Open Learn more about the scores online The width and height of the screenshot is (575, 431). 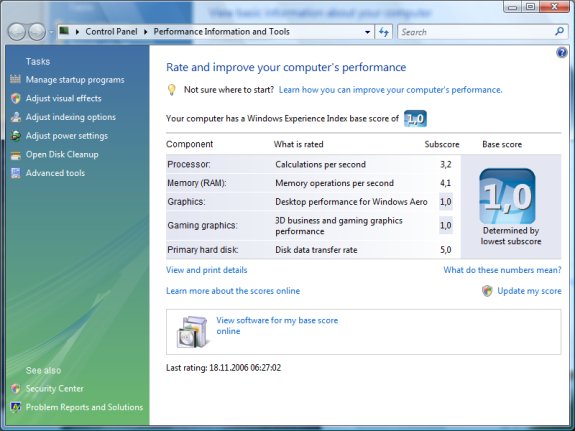click(x=233, y=291)
